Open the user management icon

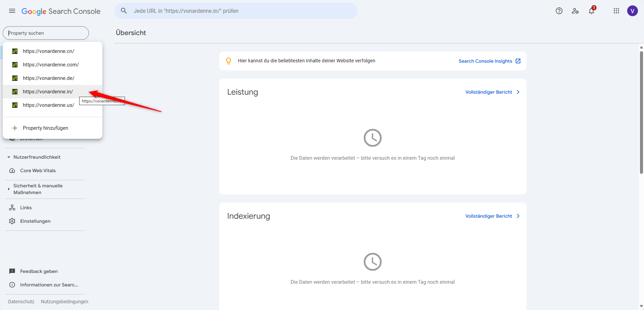coord(575,11)
